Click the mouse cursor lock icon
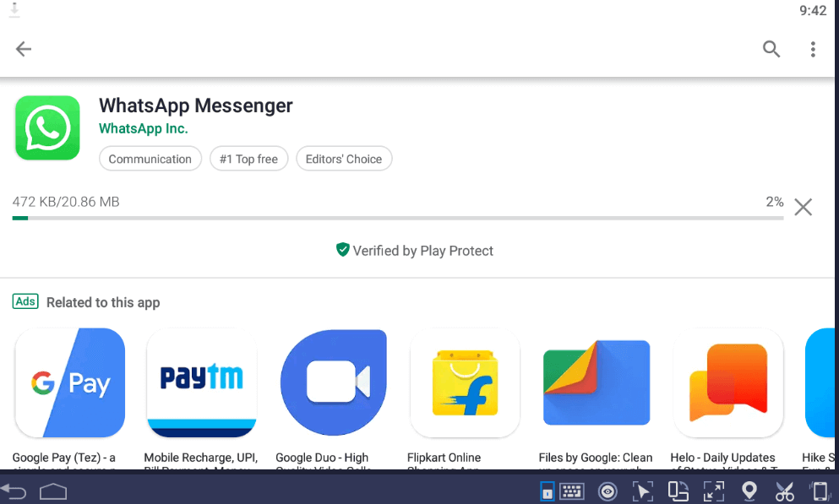Screen dimensions: 839x504 643,491
